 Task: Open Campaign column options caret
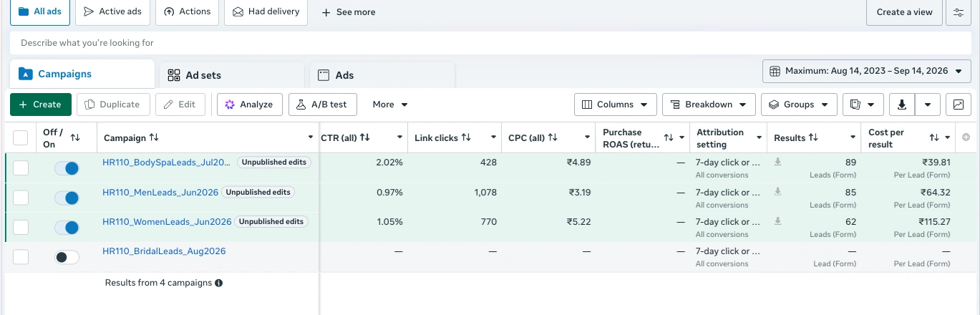[311, 137]
